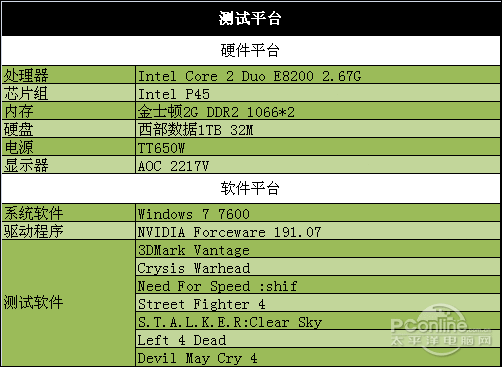Screen dimensions: 502x367
Task: Click the 3DMark Vantage entry
Action: [318, 249]
